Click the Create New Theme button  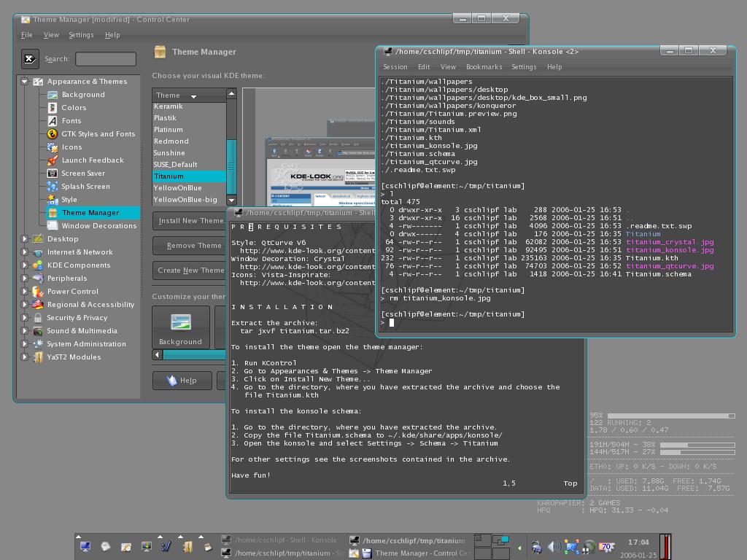[x=189, y=271]
